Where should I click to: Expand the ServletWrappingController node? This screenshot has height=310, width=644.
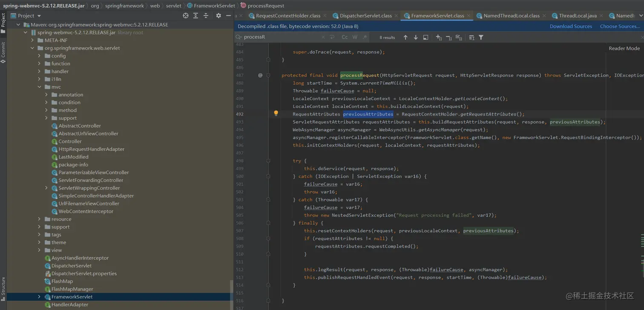click(x=46, y=188)
